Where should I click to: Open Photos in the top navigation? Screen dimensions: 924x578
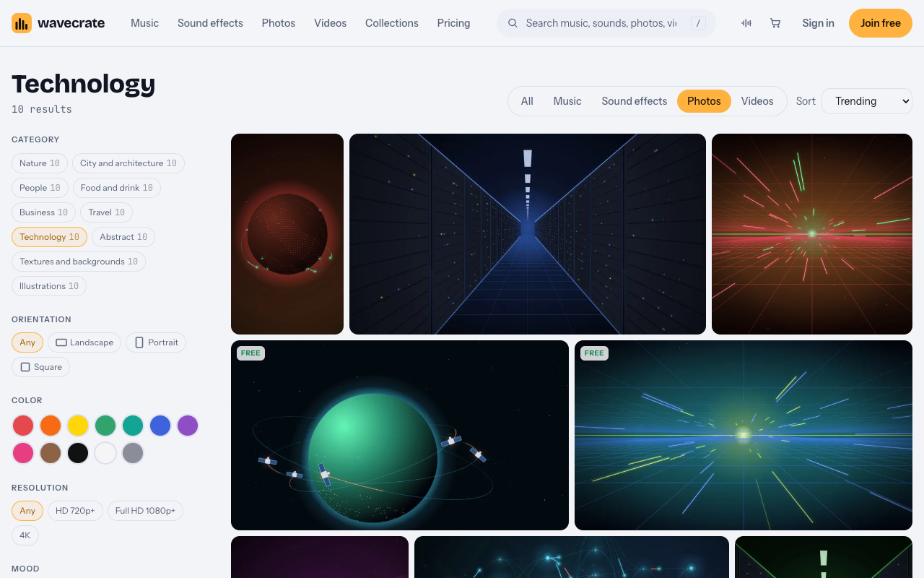(x=279, y=23)
